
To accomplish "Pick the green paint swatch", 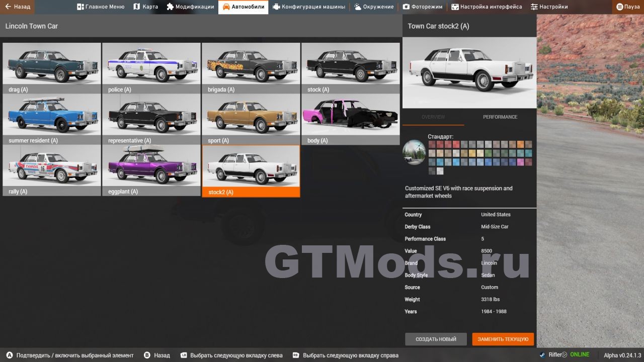I will pyautogui.click(x=488, y=153).
